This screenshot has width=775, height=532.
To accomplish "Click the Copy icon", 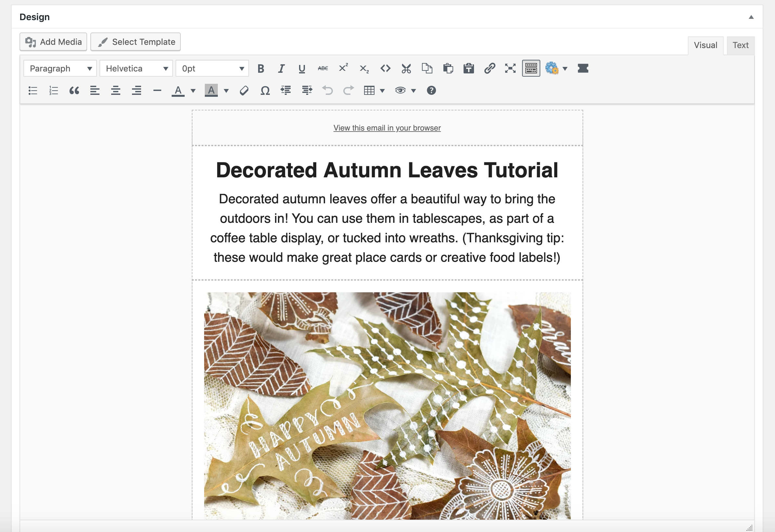I will pos(427,69).
